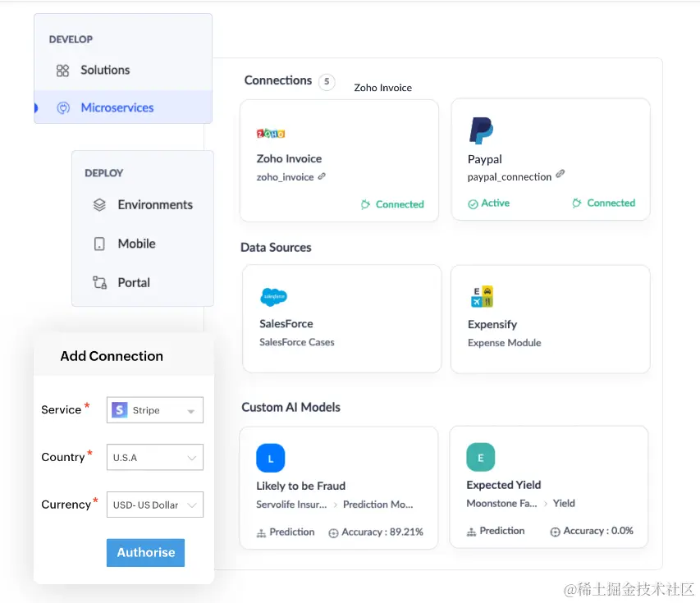Click the Connections section heading
Screen dimensions: 700x603
[x=278, y=80]
